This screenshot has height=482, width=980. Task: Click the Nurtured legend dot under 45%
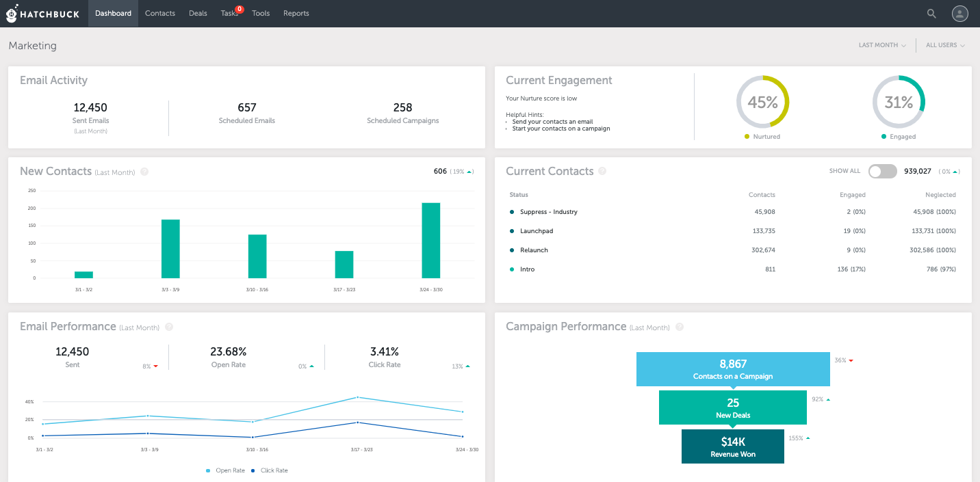[x=747, y=137]
